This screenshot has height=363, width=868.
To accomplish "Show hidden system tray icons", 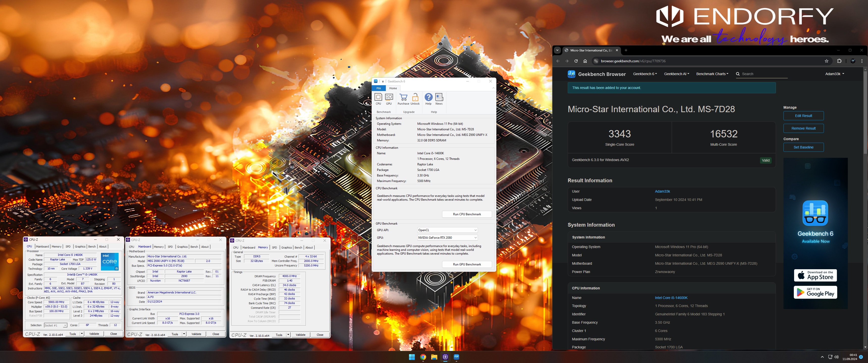I will (822, 357).
